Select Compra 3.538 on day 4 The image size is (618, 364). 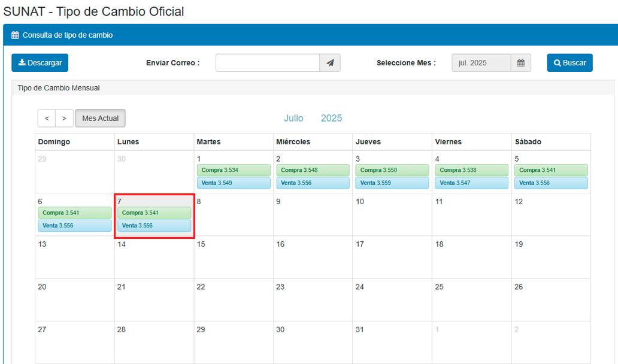click(x=472, y=170)
